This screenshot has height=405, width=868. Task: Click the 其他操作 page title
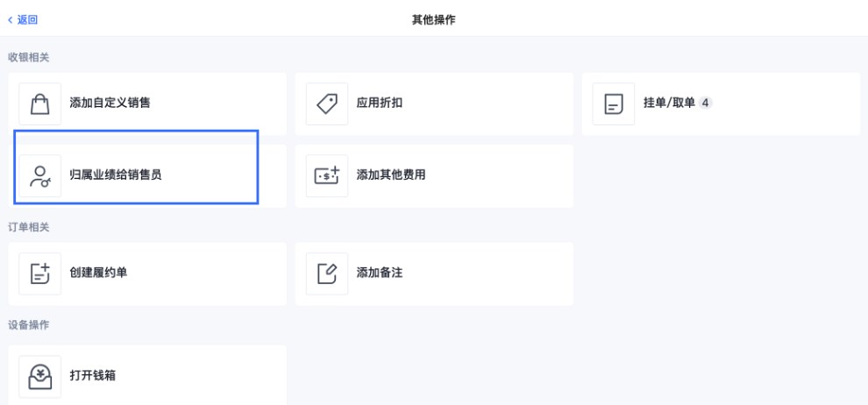pyautogui.click(x=433, y=20)
